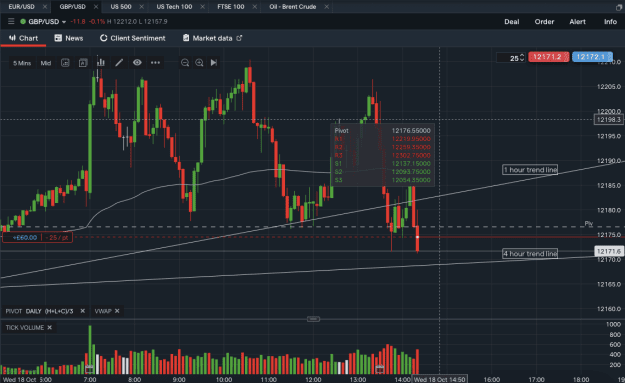This screenshot has width=625, height=383.
Task: Open the more options ellipsis menu
Action: coord(155,63)
